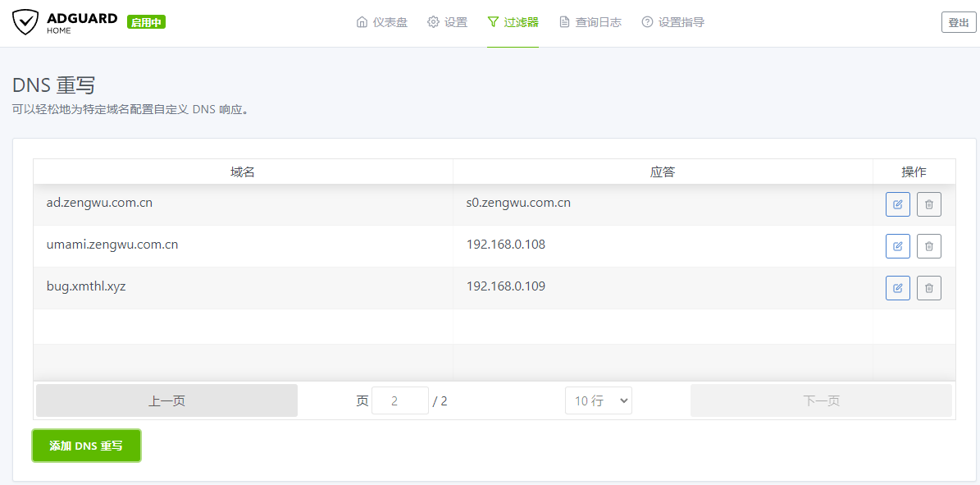Go to previous page with 上一页
Viewport: 980px width, 485px height.
[x=166, y=400]
